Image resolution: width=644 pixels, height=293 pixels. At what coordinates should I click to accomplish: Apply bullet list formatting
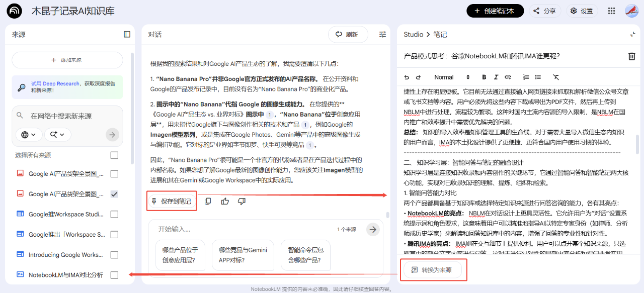(x=537, y=77)
